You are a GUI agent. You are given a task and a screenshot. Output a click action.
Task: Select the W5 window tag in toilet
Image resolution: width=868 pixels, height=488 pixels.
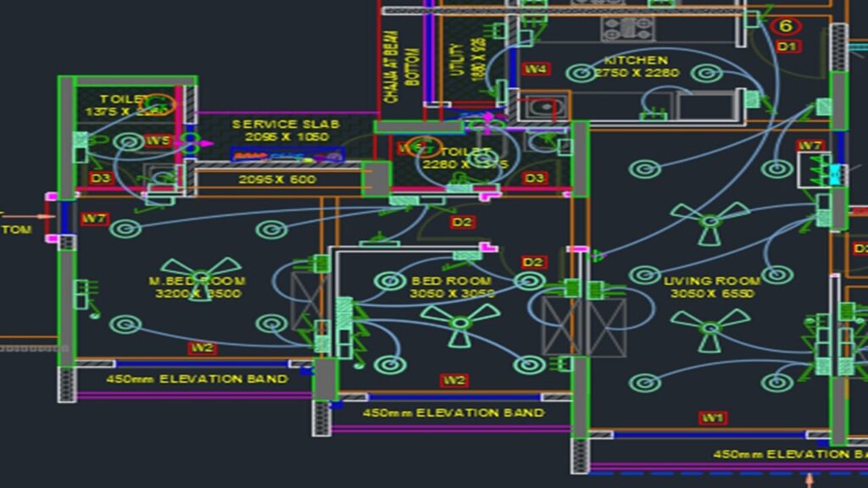click(x=158, y=141)
